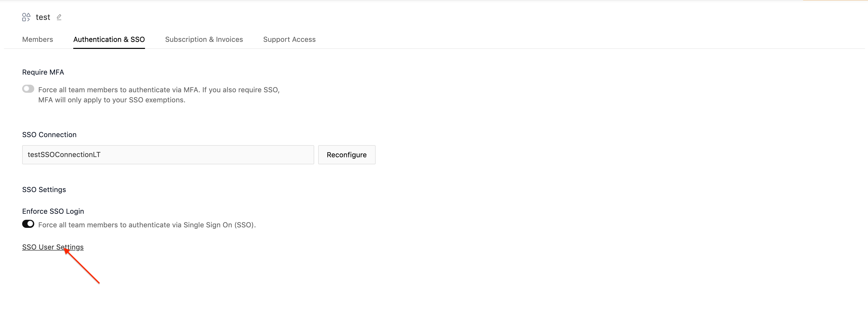Click the SSO Connection label
The width and height of the screenshot is (868, 309).
coord(49,135)
